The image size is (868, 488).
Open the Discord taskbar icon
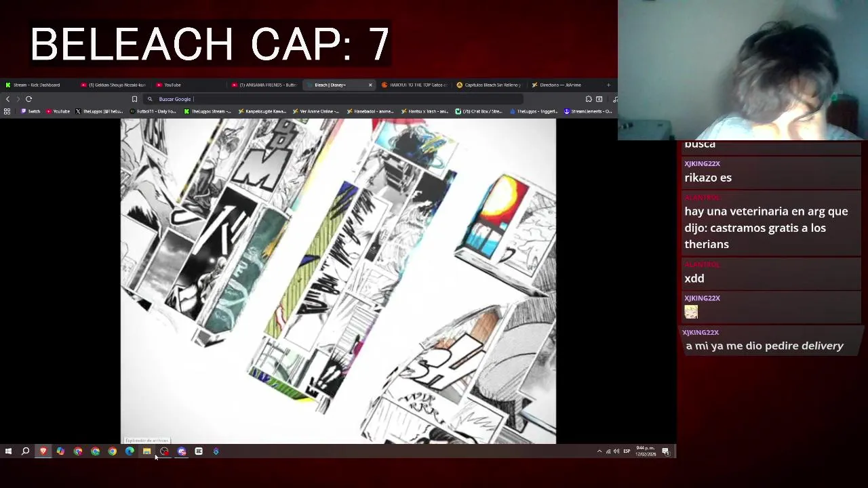coord(182,451)
